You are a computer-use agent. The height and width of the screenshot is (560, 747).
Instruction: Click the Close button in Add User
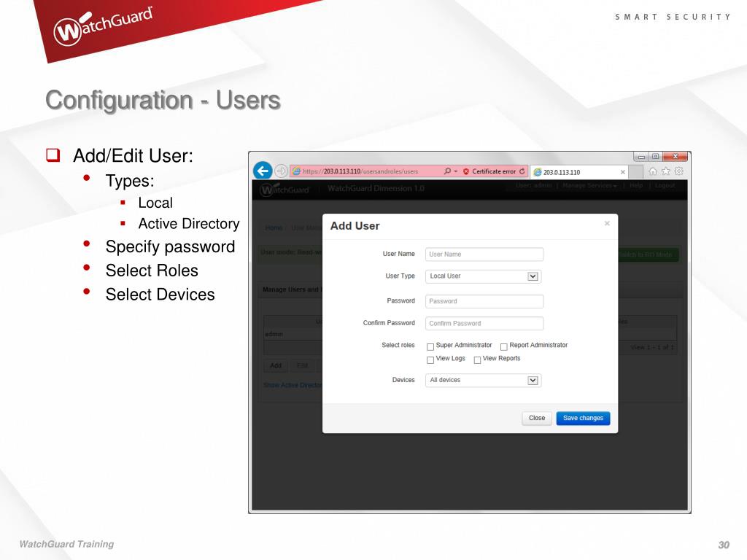pyautogui.click(x=537, y=418)
